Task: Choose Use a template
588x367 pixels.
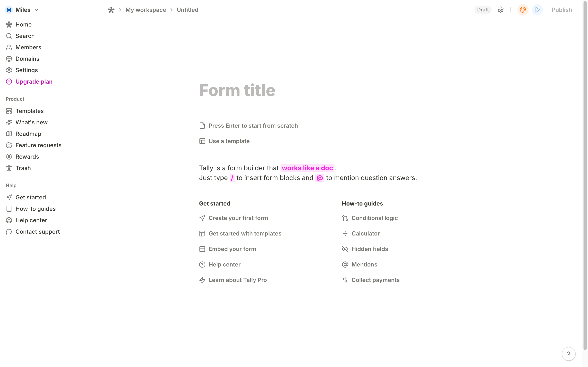Action: 229,141
